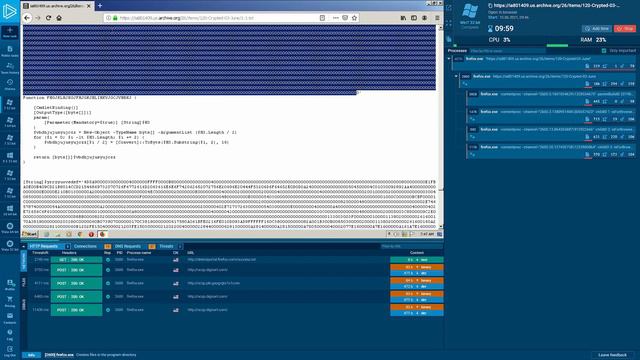
Task: Click the Filter by URL field
Action: pyautogui.click(x=411, y=246)
